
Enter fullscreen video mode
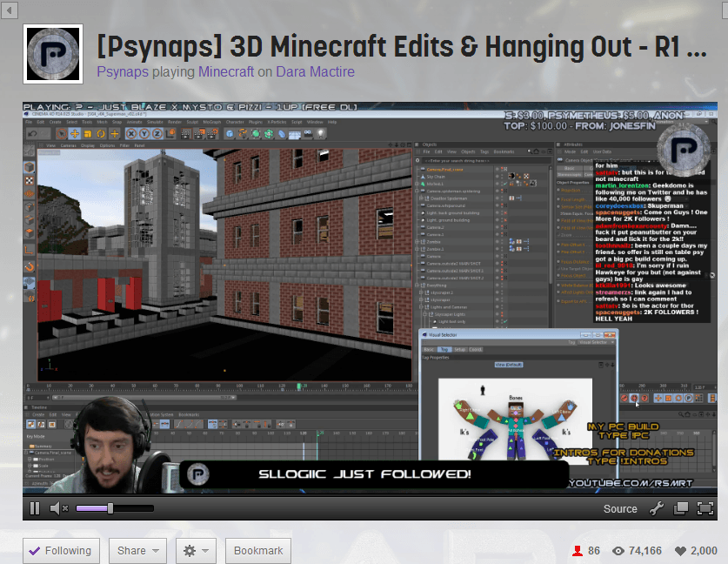(x=705, y=508)
